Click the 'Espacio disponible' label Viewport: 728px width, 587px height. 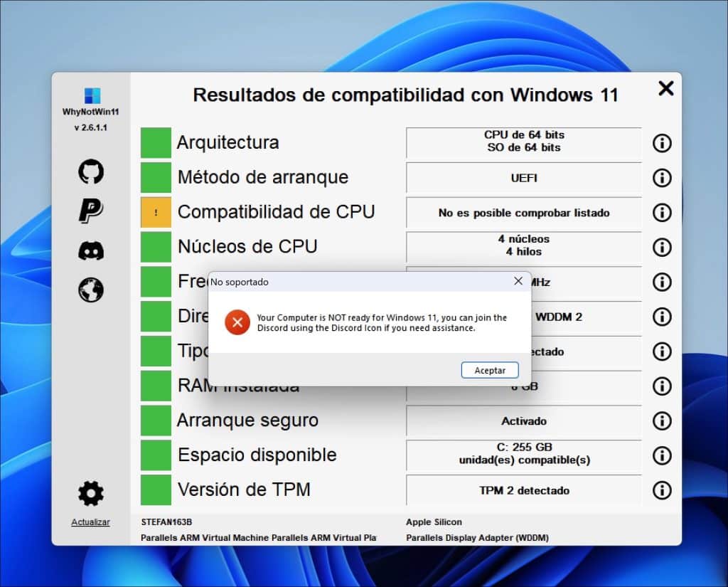[257, 455]
